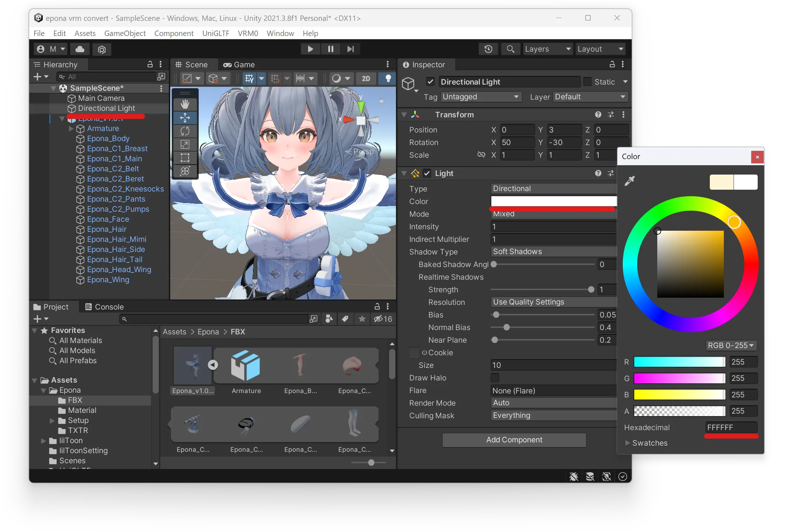The width and height of the screenshot is (798, 532).
Task: Open the Hierarchy create plus button
Action: coord(41,77)
